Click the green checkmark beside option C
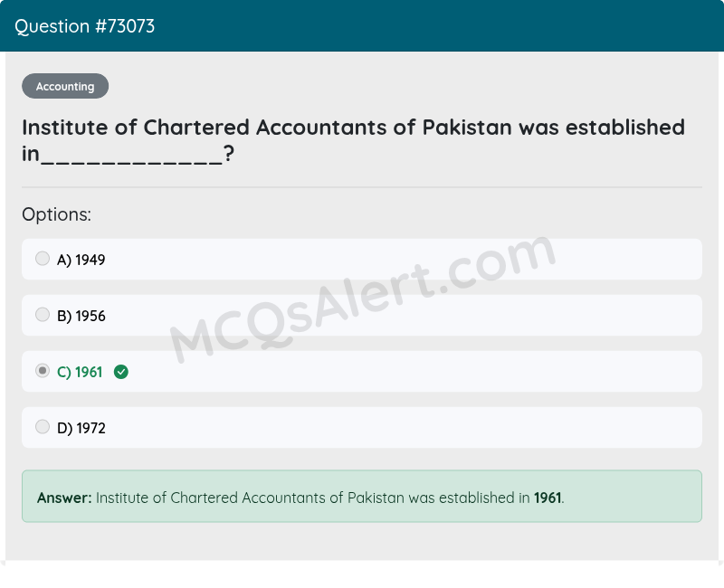Viewport: 724px width, 588px height. 121,372
